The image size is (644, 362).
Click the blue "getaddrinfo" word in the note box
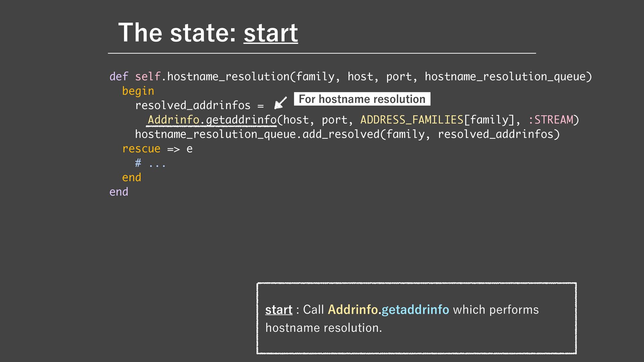[415, 310]
